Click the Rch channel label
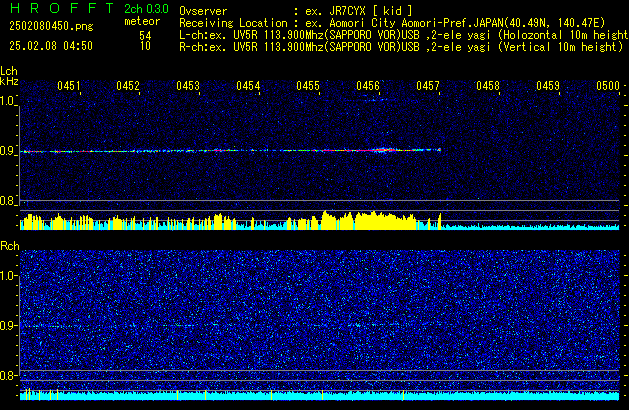Screen dimensions: 629x410 coord(10,246)
